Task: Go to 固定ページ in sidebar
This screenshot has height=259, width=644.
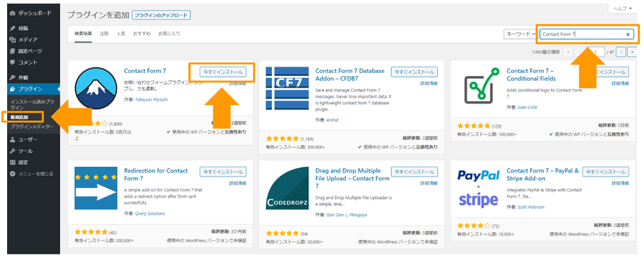Action: click(x=30, y=51)
